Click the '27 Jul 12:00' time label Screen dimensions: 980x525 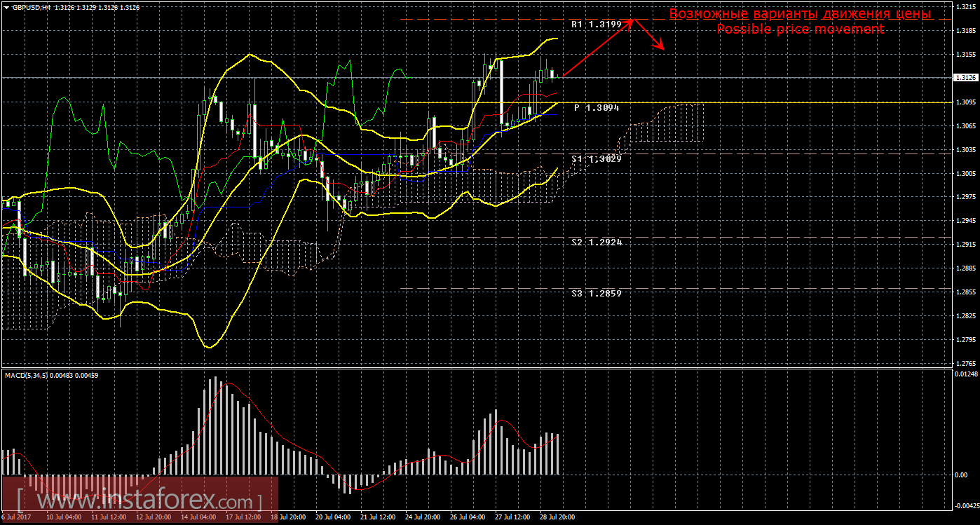pyautogui.click(x=512, y=518)
